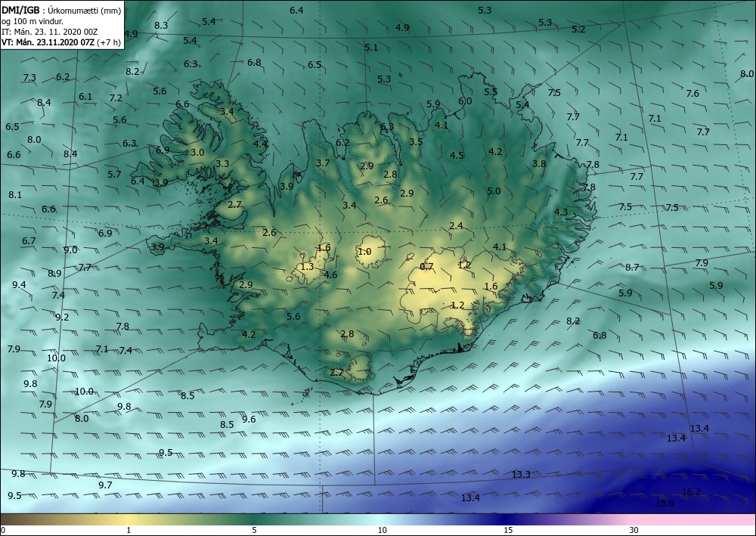Select the 8.9 value west of Snæfellsnes
This screenshot has height=536, width=756.
(x=54, y=274)
